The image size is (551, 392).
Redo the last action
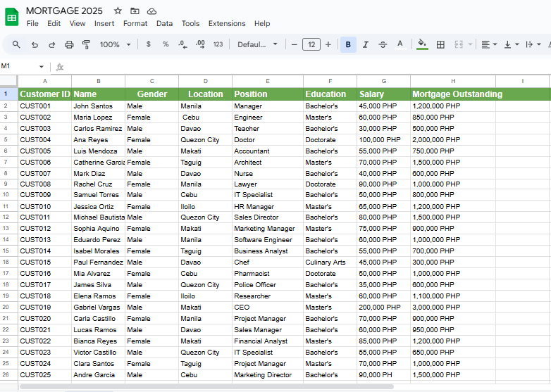51,44
